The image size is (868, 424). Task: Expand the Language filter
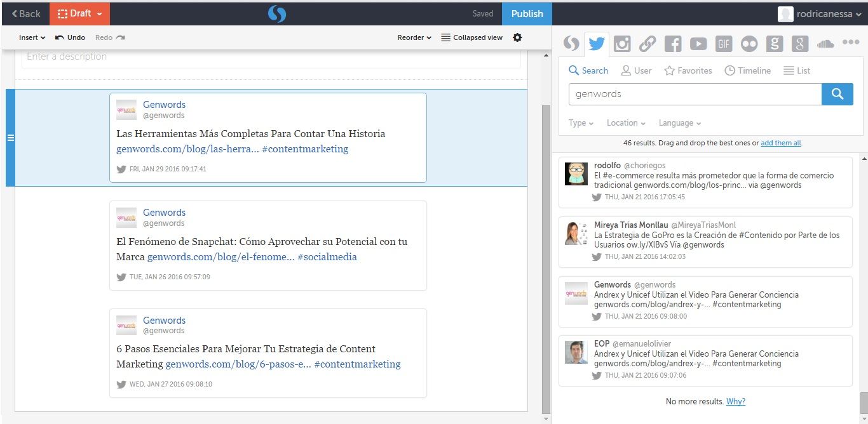[680, 123]
